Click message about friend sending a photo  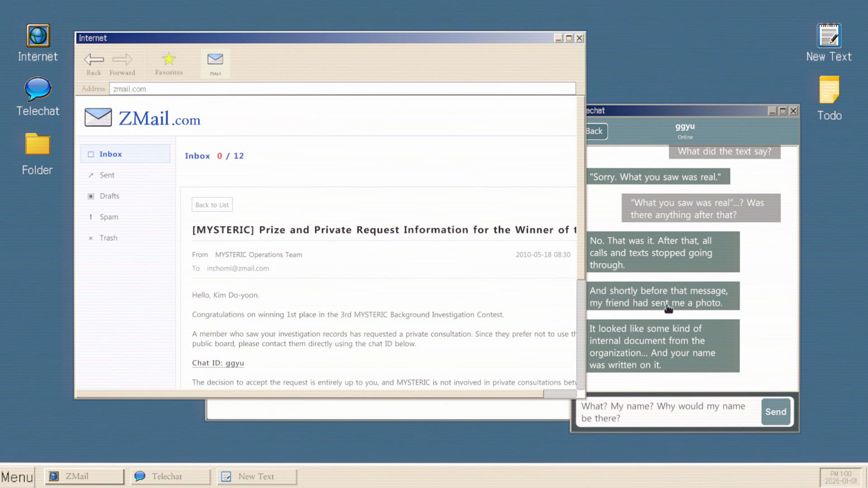tap(663, 296)
